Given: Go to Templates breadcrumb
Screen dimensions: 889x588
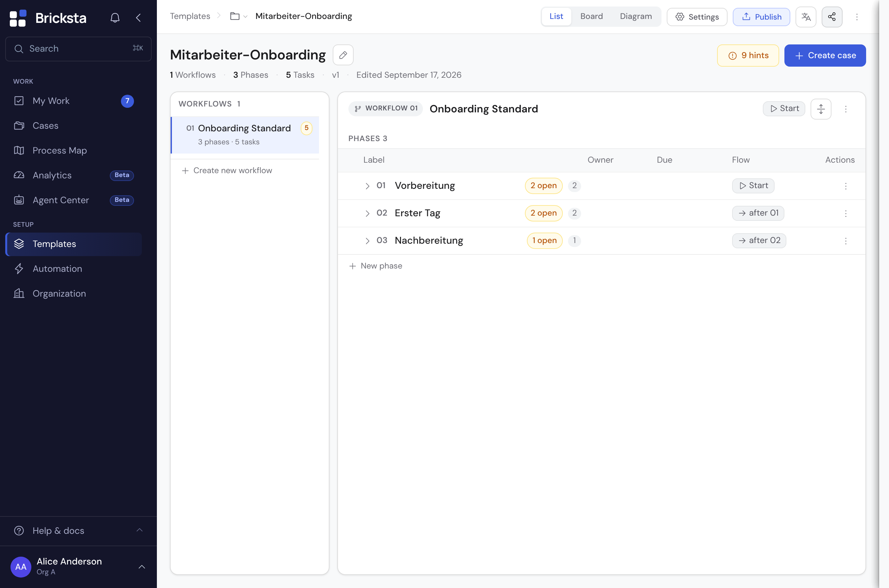Looking at the screenshot, I should pos(190,16).
